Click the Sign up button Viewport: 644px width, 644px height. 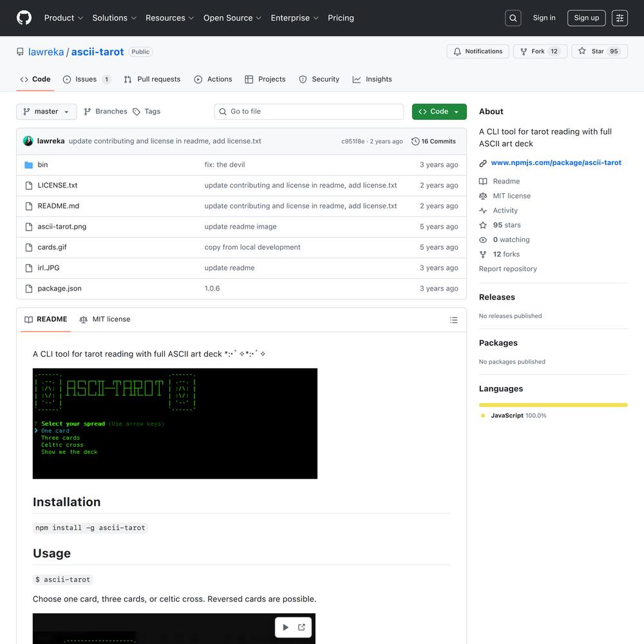(586, 18)
